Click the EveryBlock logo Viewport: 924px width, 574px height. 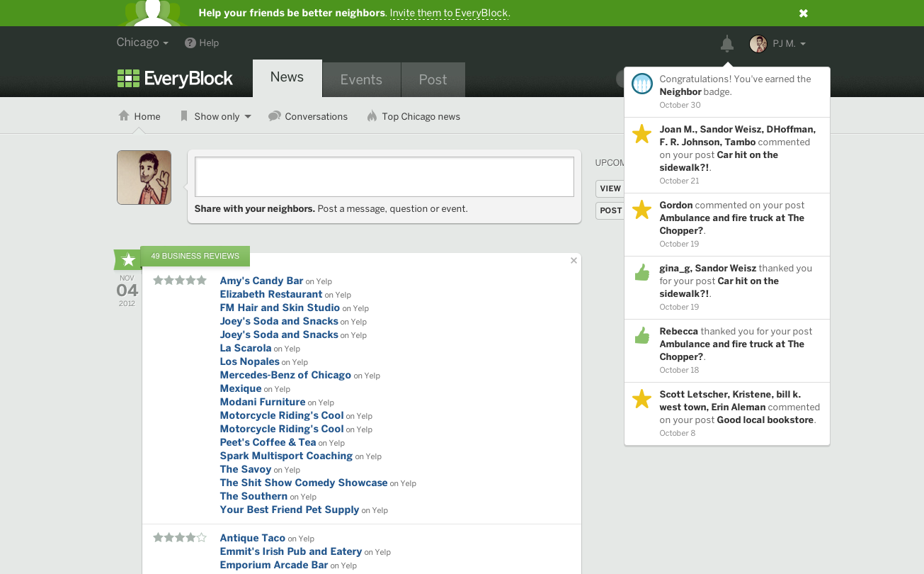point(175,79)
